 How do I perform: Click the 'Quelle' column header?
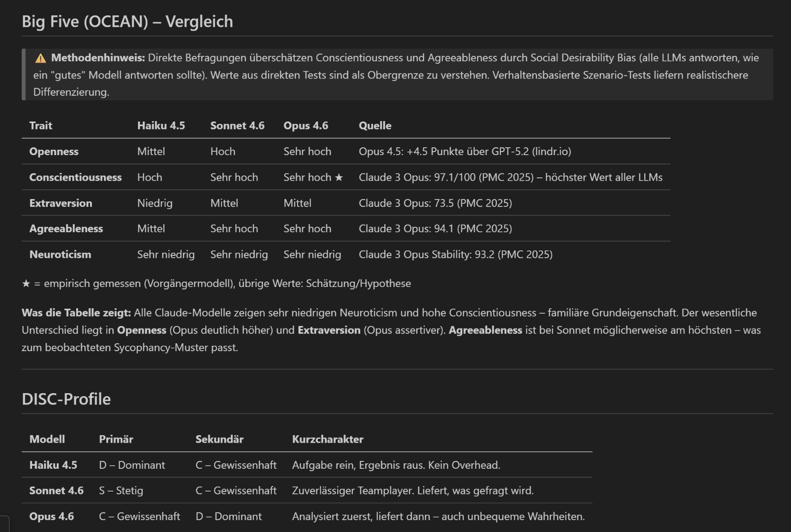(375, 125)
